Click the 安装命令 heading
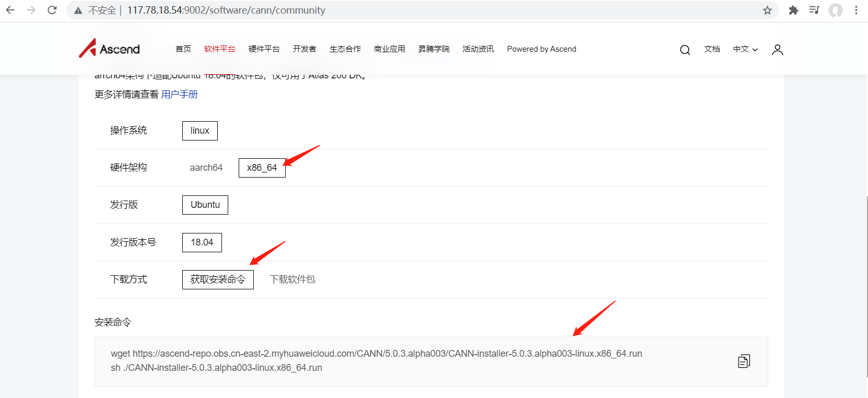The image size is (868, 398). [x=113, y=322]
